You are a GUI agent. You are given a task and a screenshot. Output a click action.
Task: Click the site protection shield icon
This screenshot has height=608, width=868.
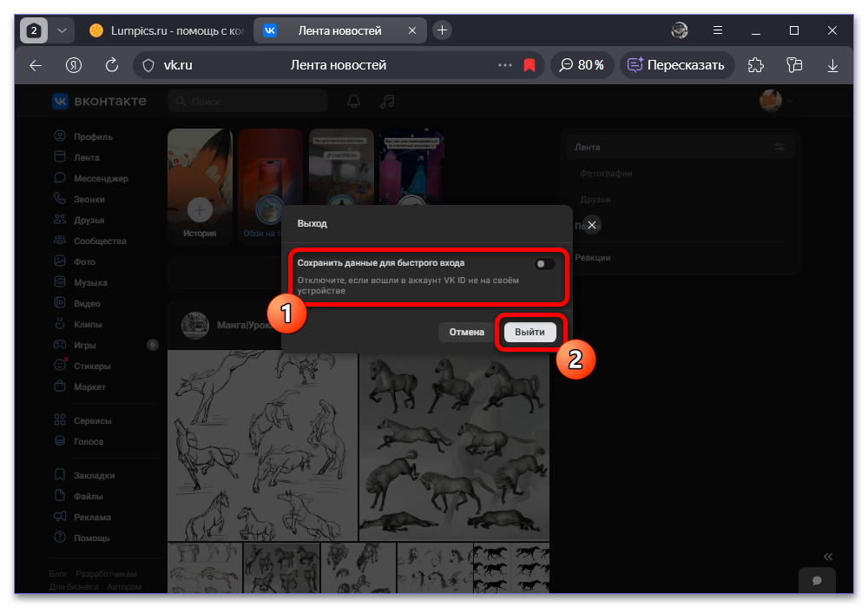(x=148, y=65)
